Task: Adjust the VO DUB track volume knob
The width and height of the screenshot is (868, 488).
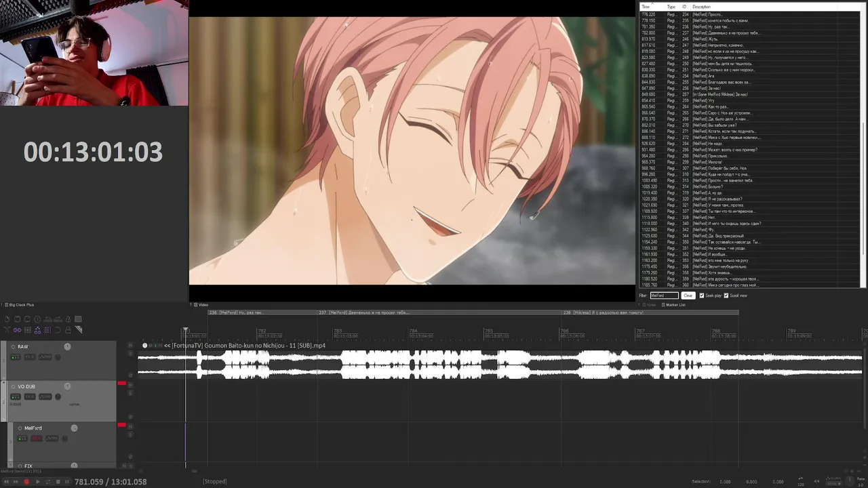Action: pos(67,386)
